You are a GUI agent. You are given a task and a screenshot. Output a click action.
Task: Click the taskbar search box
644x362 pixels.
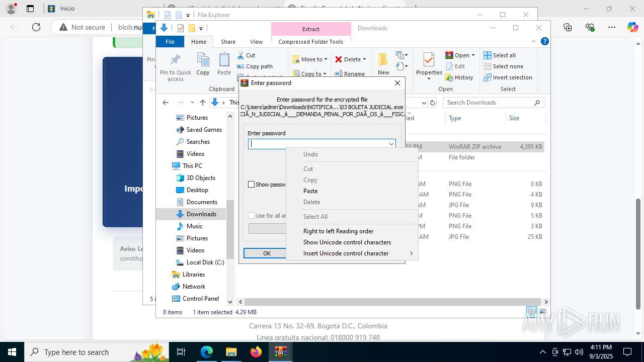[98, 352]
